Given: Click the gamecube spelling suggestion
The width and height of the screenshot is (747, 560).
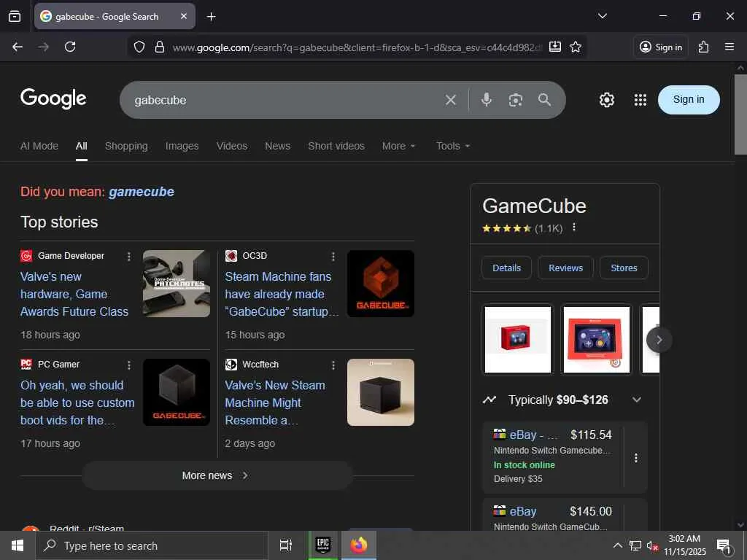Looking at the screenshot, I should coord(142,192).
